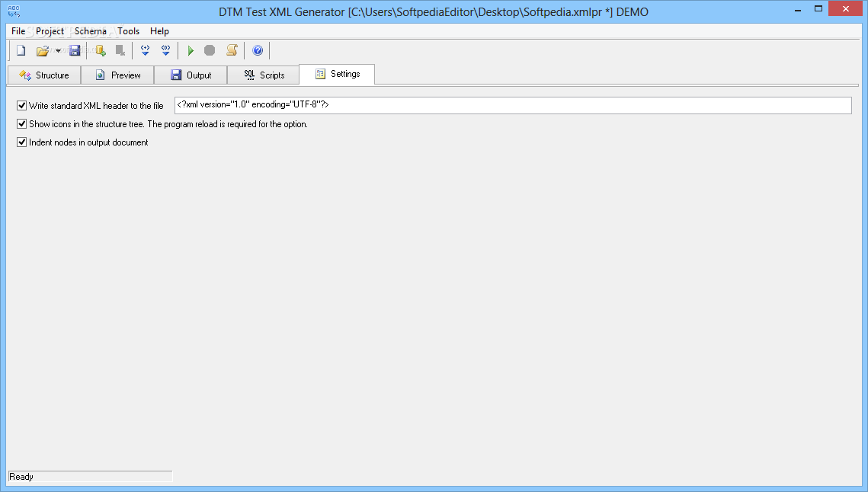This screenshot has height=492, width=868.
Task: Open the Project menu
Action: [50, 31]
